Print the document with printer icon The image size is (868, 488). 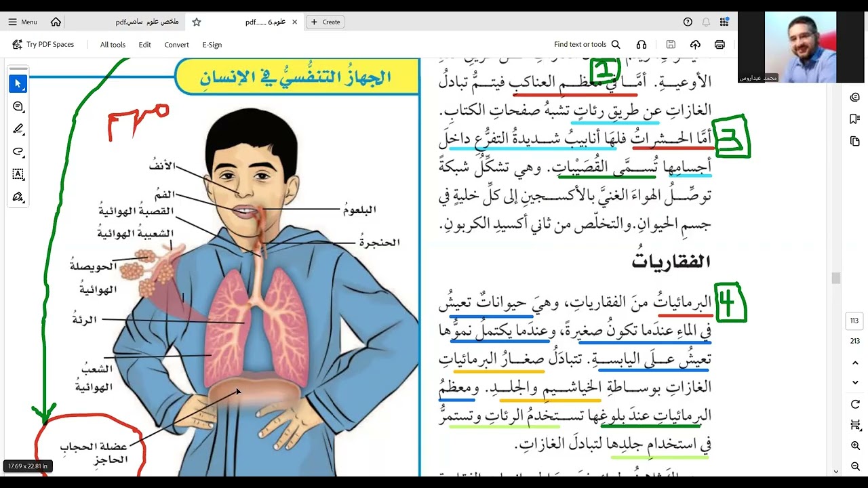click(x=719, y=45)
